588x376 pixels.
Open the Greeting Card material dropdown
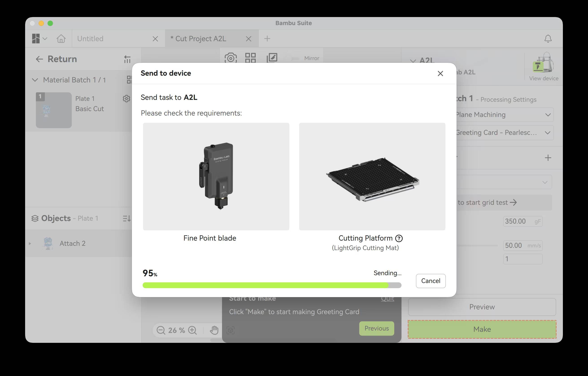(x=505, y=133)
